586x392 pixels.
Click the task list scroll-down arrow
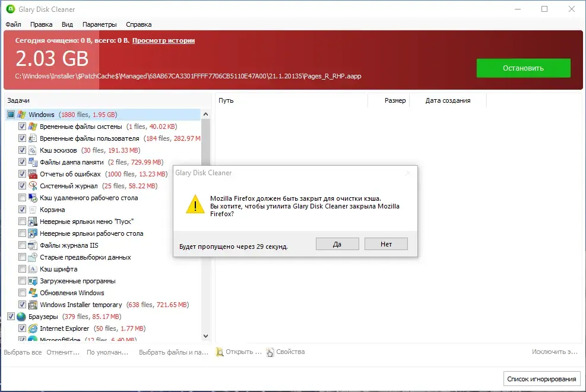(205, 336)
